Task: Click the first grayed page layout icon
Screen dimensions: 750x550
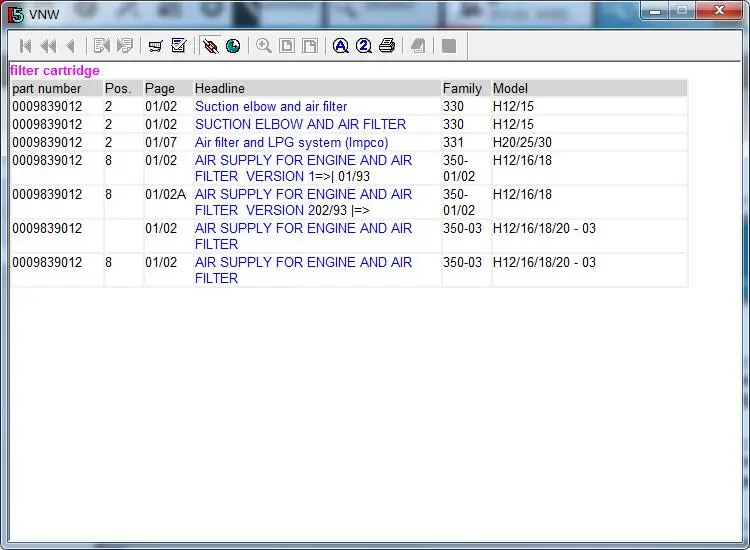Action: click(x=287, y=46)
